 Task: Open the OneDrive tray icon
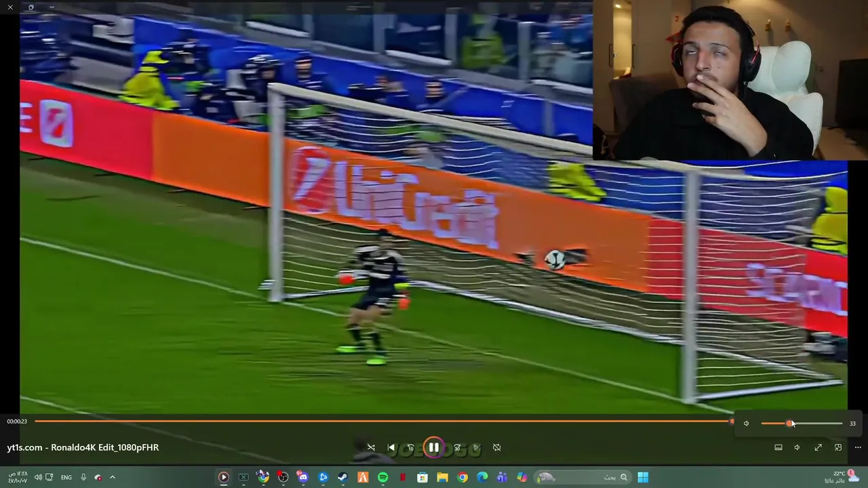point(98,477)
